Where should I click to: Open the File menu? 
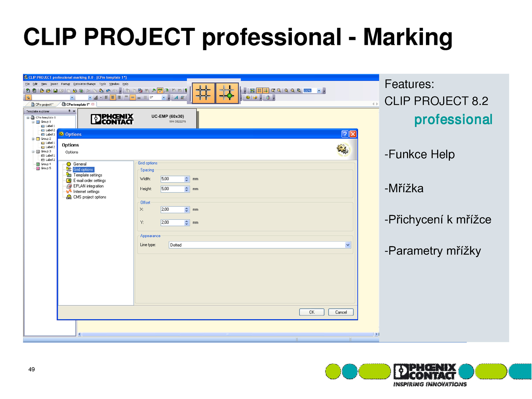point(27,84)
